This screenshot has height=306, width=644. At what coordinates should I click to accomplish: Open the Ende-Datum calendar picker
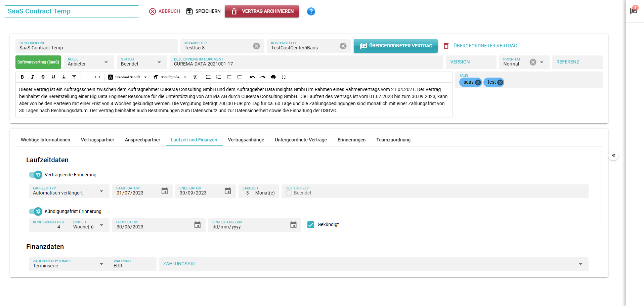227,191
